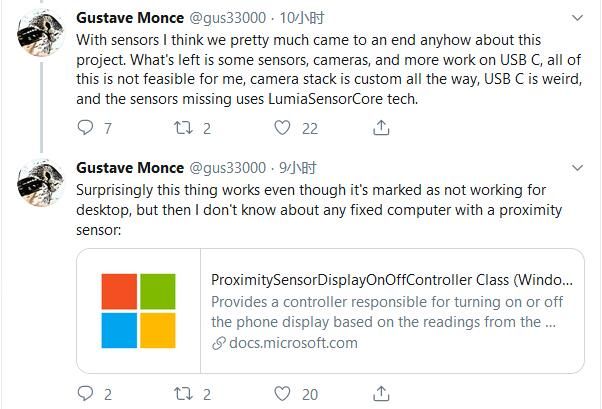
Task: Click the Microsoft logo card thumbnail
Action: (138, 310)
